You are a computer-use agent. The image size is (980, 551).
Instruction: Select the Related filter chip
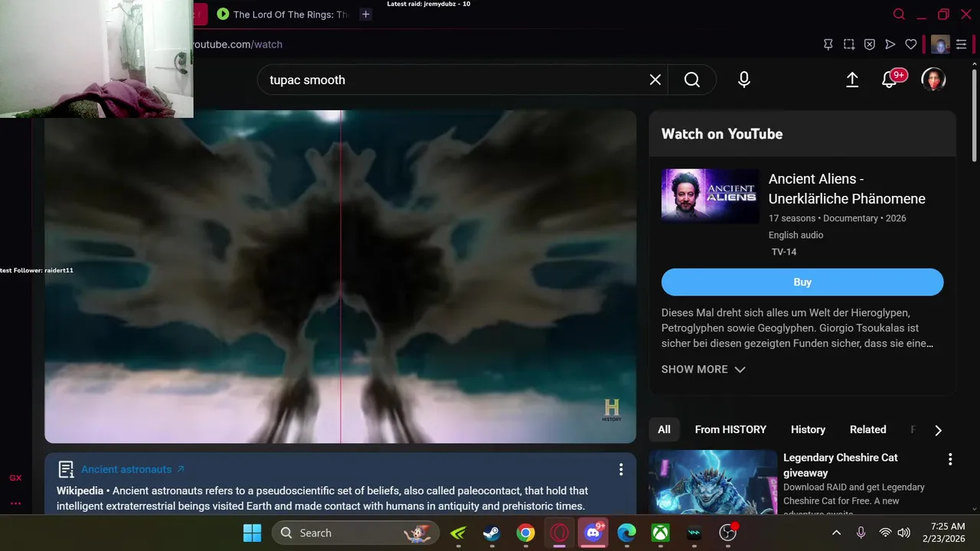point(867,429)
